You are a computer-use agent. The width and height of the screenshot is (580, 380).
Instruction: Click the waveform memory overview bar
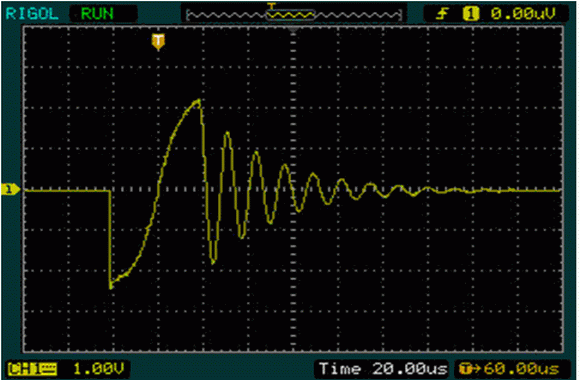tap(294, 14)
